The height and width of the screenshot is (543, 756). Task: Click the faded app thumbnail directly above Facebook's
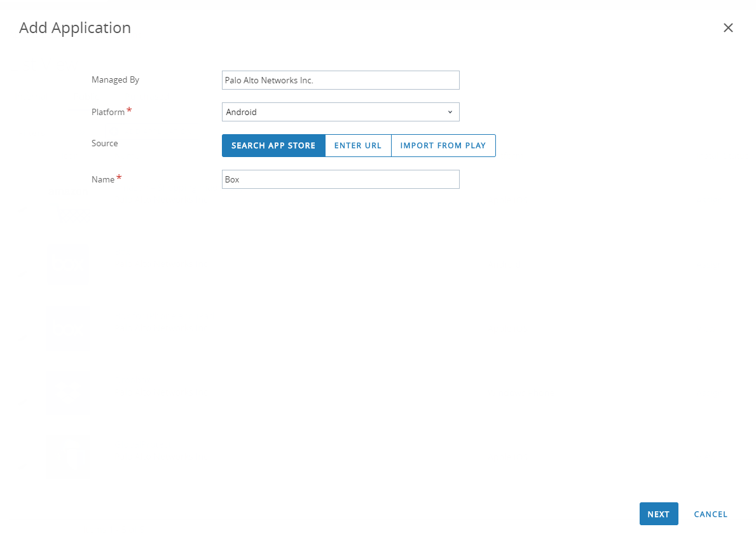coord(68,392)
